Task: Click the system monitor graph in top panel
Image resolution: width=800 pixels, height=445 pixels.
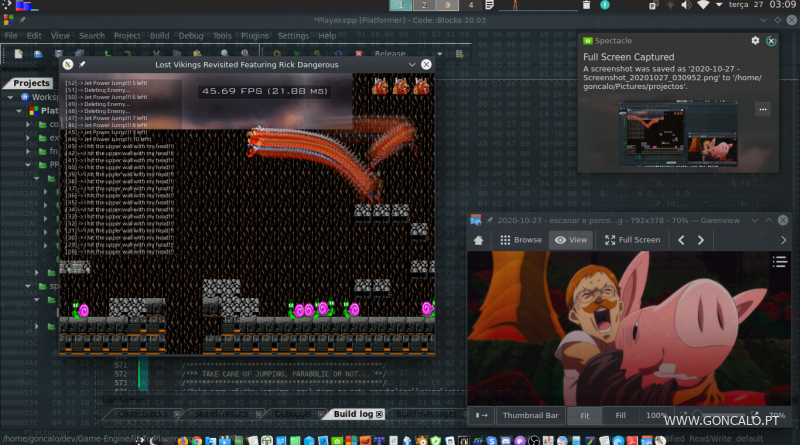Action: coord(537,5)
